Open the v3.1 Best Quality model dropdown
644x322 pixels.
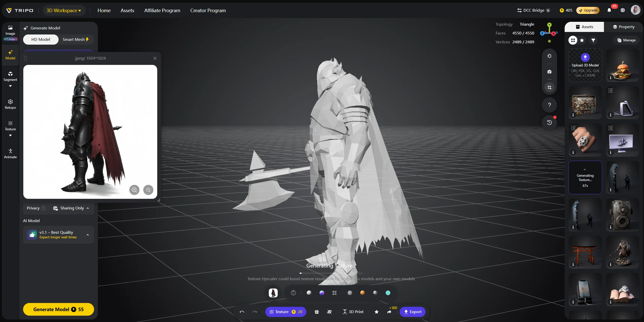(59, 235)
